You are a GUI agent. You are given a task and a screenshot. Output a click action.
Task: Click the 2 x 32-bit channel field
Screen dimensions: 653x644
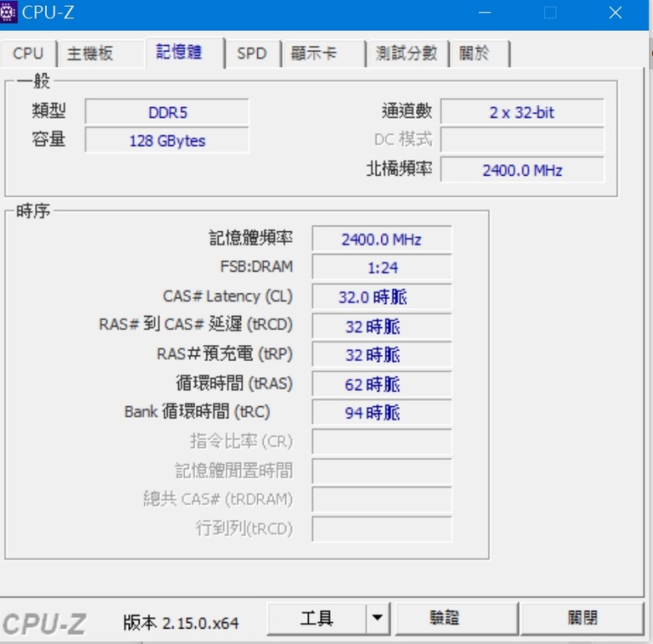click(522, 112)
